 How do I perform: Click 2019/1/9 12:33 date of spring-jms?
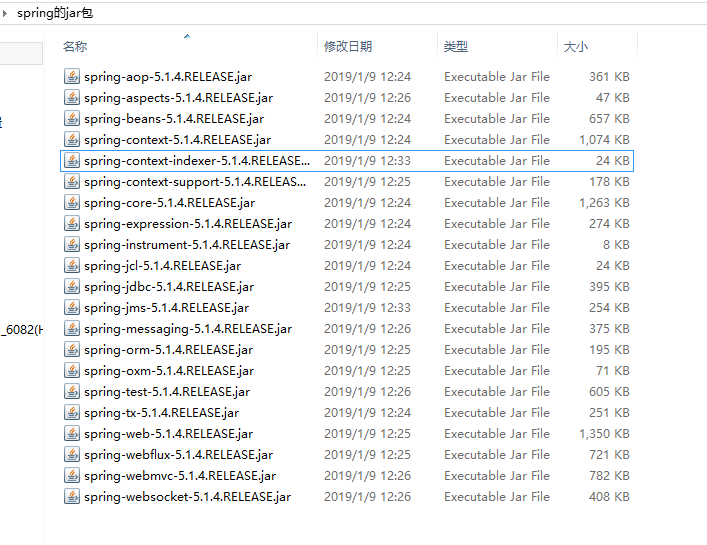tap(367, 307)
